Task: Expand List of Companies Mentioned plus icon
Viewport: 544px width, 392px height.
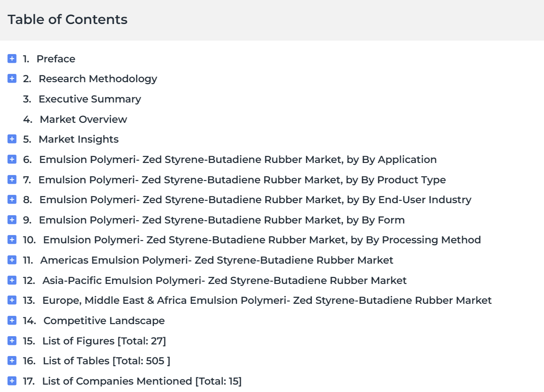Action: 12,381
